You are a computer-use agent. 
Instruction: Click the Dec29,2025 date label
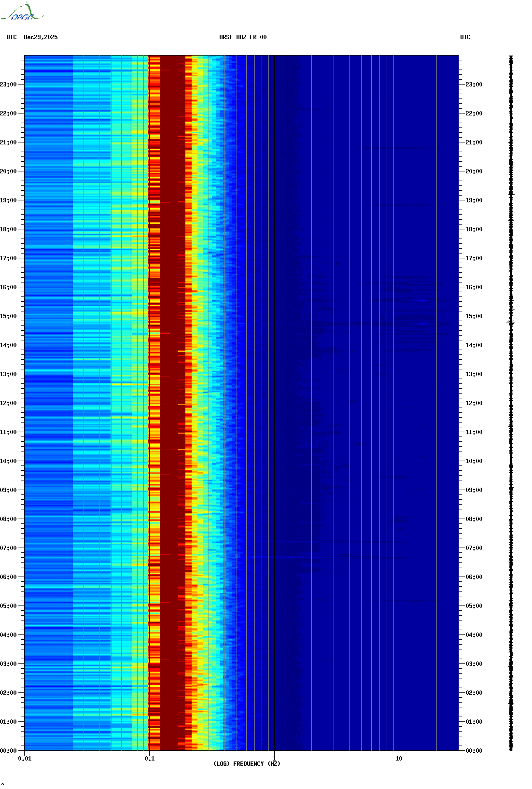coord(41,37)
